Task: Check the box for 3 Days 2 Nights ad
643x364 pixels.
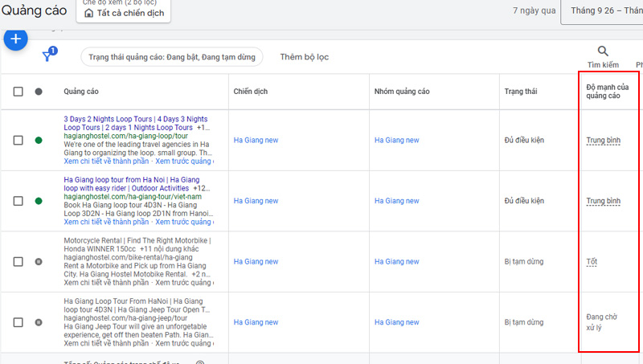Action: coord(18,141)
